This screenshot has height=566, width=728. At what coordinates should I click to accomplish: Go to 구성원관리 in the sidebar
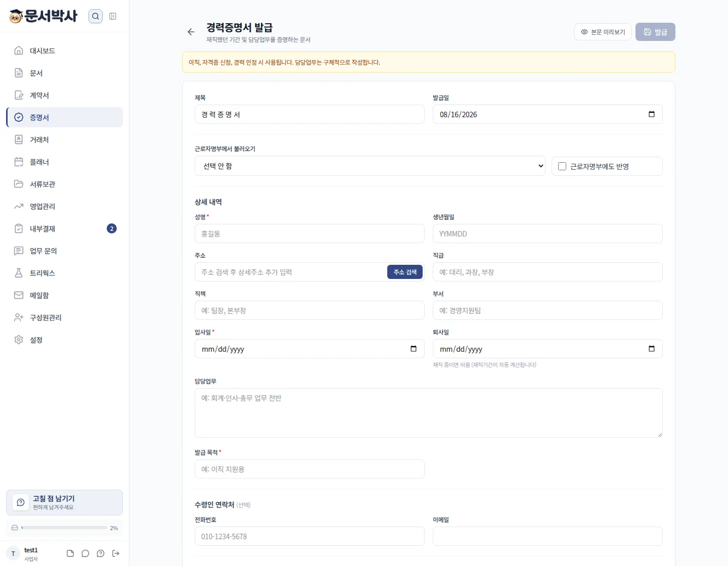point(65,317)
